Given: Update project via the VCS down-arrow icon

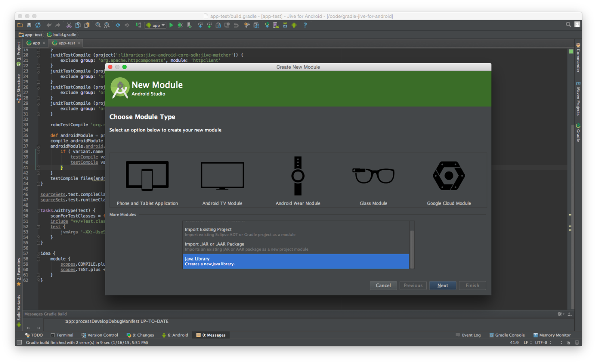Looking at the screenshot, I should pyautogui.click(x=200, y=25).
